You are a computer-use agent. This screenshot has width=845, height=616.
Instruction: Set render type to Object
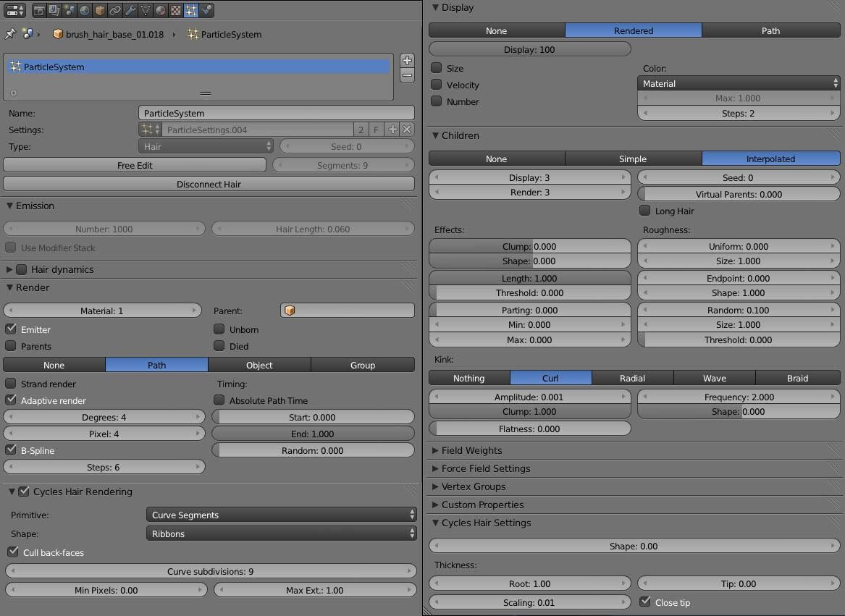pos(259,365)
